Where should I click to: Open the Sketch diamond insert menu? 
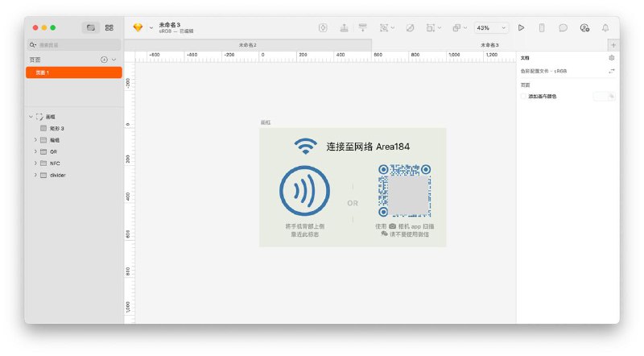[x=138, y=27]
